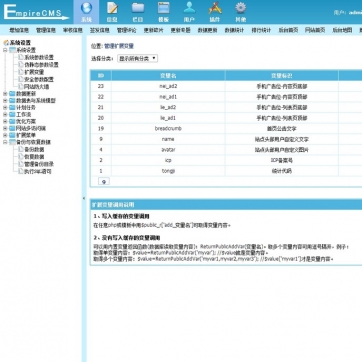Click the nei_ad1 variable name cell
The image size is (362, 362).
click(168, 97)
